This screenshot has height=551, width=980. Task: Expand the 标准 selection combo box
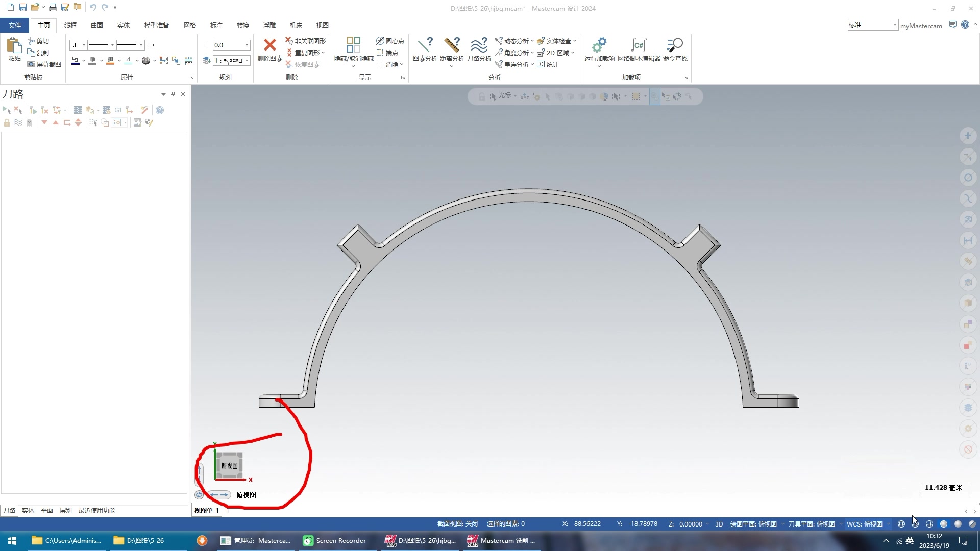pos(894,25)
